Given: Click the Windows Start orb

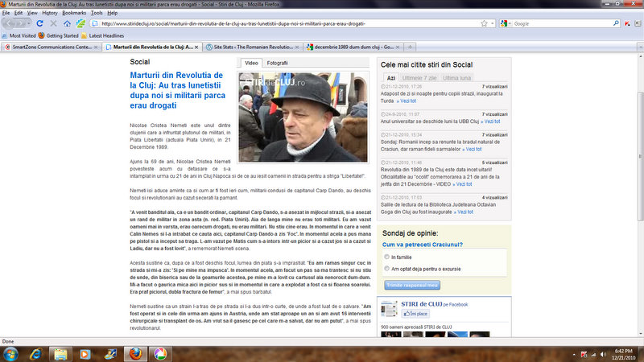Looking at the screenshot, I should pyautogui.click(x=11, y=352).
